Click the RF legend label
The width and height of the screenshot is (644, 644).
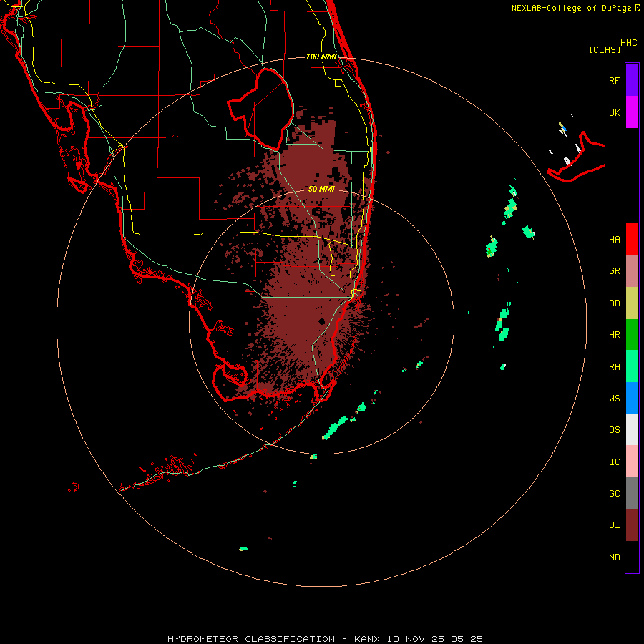[614, 80]
